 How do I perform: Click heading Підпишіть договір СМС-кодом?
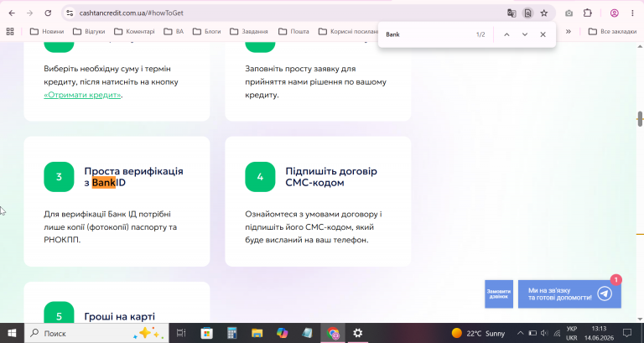[x=331, y=177]
